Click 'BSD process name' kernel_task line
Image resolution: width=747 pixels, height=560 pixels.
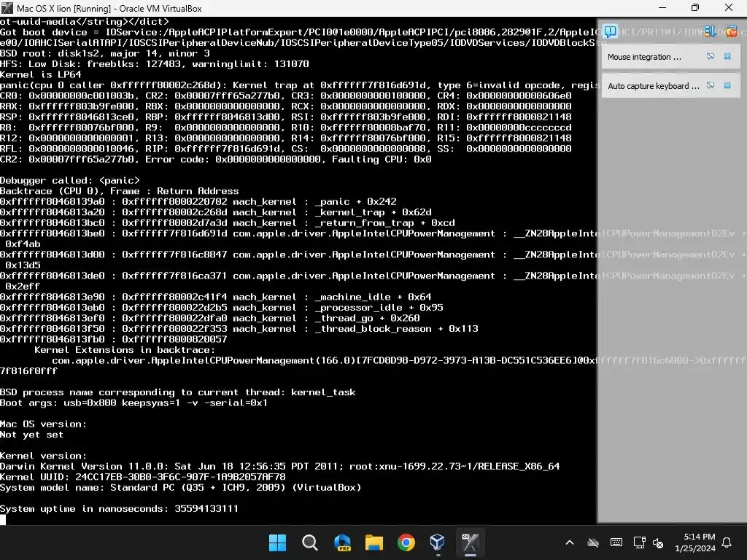click(x=178, y=392)
